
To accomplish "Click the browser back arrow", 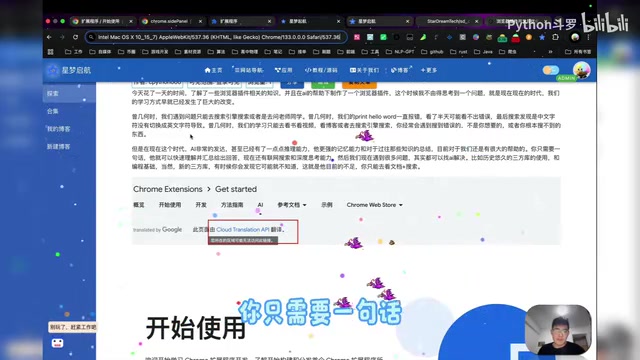I will [49, 37].
